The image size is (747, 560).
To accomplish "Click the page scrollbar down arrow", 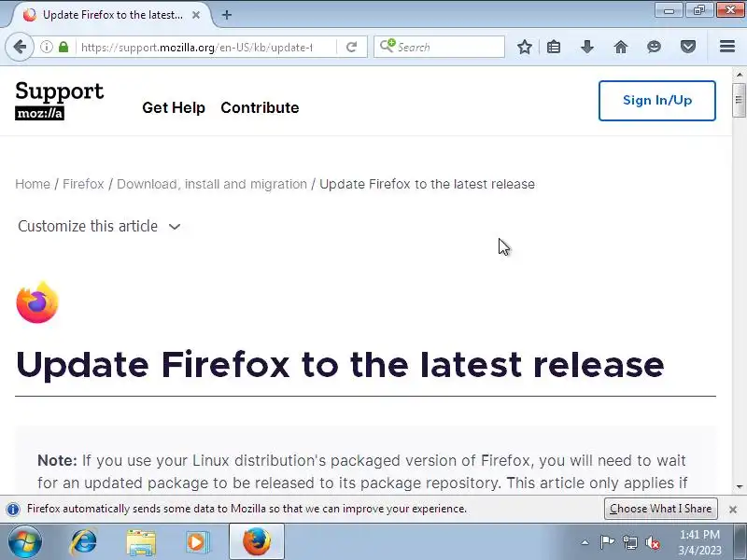I will coord(740,486).
